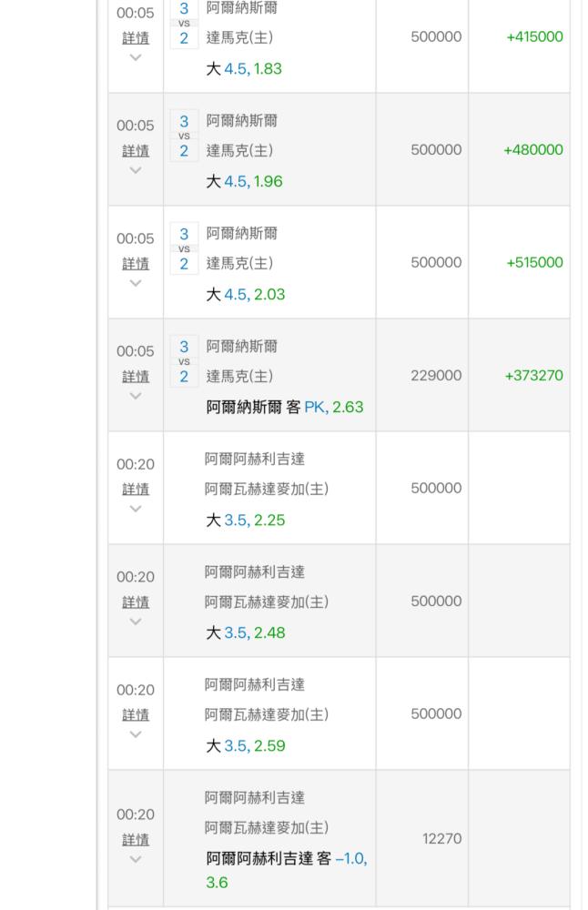Click the 3 vs 2 score box in 1.96 row
Screen dimensions: 588x910
click(184, 136)
